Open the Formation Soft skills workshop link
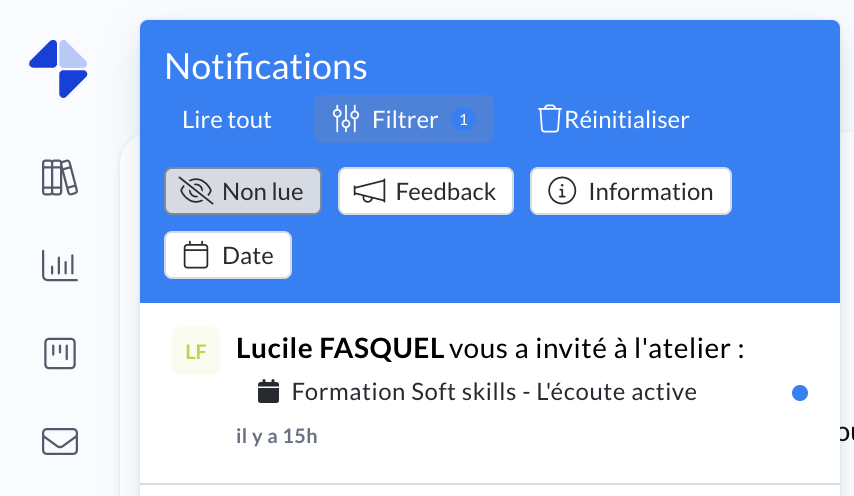 [x=494, y=391]
